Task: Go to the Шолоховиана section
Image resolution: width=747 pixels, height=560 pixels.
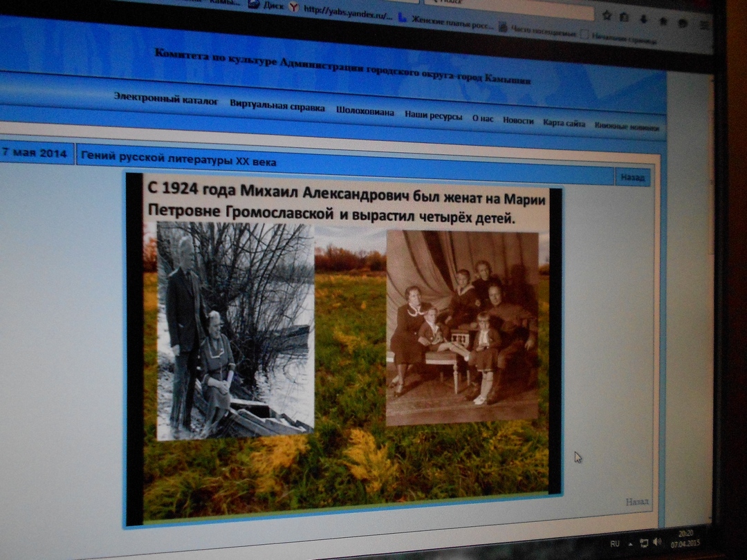Action: pos(365,111)
